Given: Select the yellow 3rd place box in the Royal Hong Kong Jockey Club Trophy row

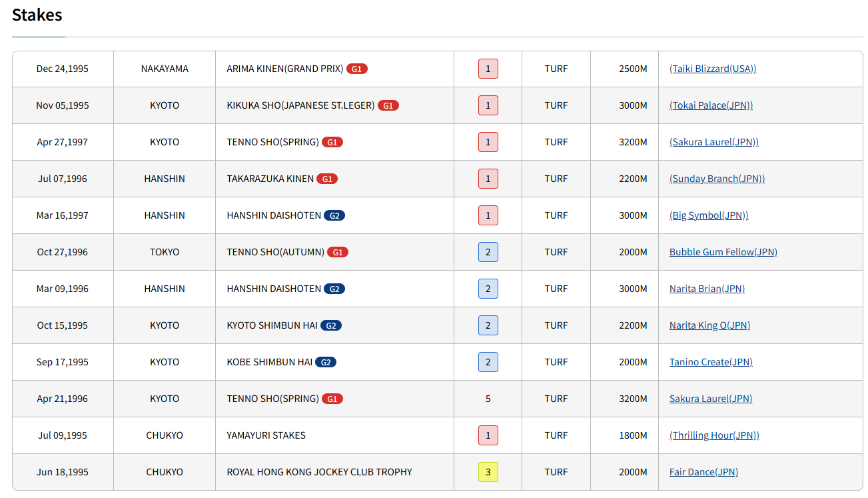Looking at the screenshot, I should click(488, 472).
